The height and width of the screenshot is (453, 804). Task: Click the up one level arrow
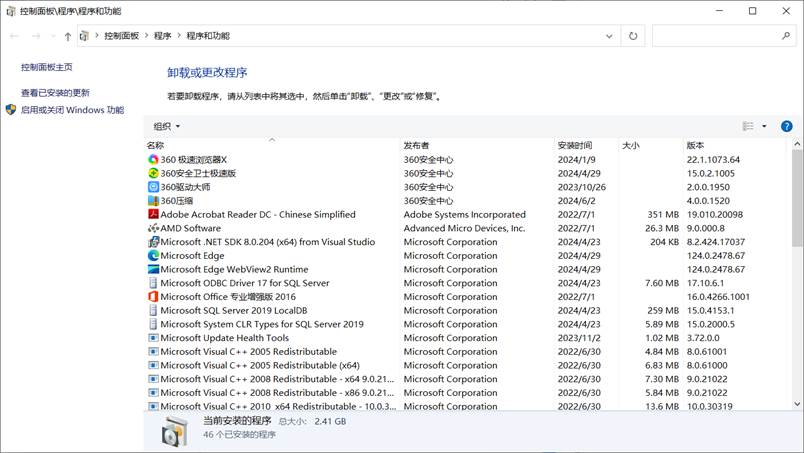(x=68, y=36)
